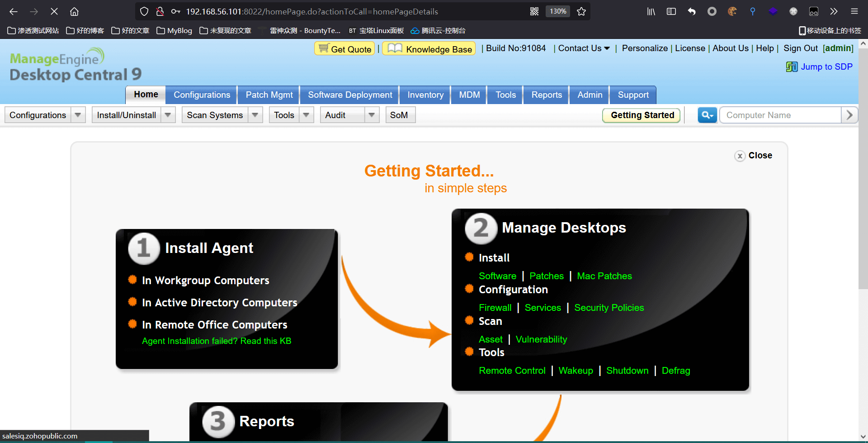This screenshot has width=868, height=443.
Task: Click the Vulnerability scan link
Action: coord(541,339)
